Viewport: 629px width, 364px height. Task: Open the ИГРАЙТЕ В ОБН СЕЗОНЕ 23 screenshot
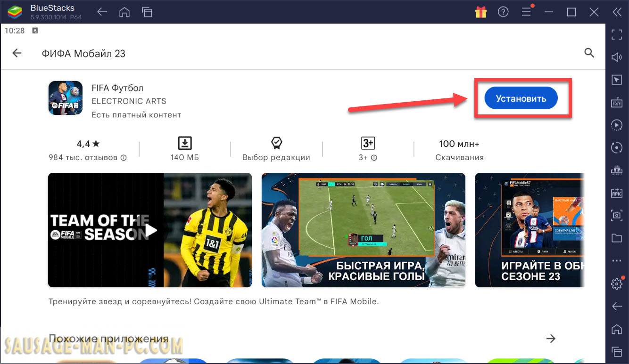(x=530, y=230)
